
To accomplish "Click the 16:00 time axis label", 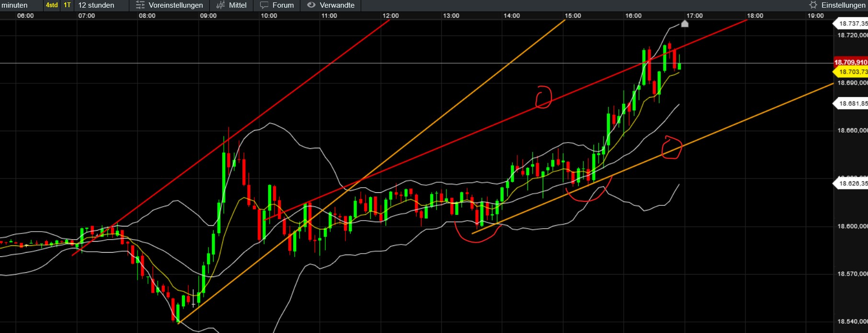I will click(633, 16).
